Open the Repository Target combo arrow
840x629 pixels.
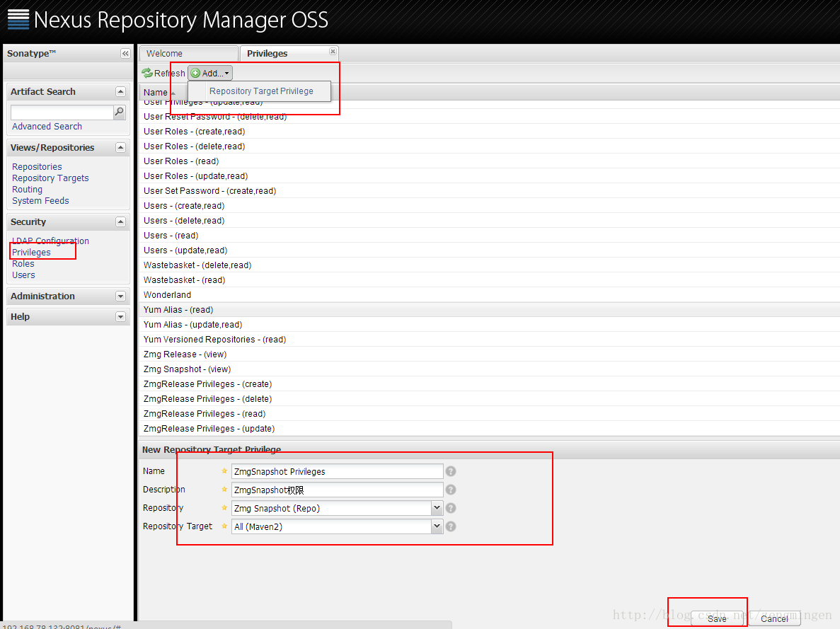[x=437, y=526]
